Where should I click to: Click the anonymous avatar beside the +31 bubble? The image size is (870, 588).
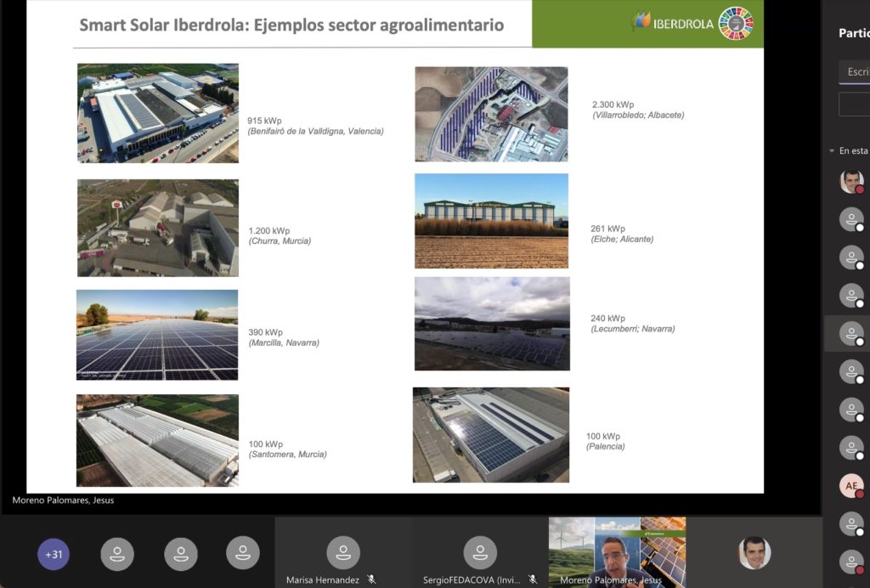pos(117,554)
